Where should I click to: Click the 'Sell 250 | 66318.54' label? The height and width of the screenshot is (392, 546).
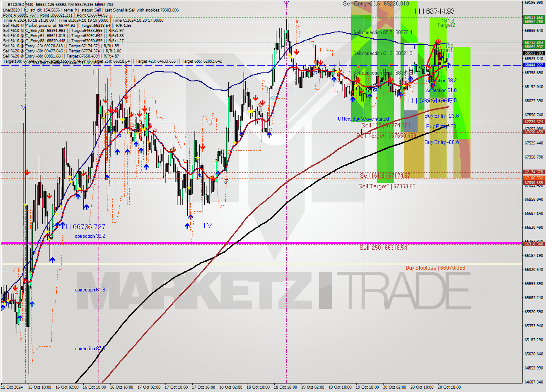(x=383, y=248)
